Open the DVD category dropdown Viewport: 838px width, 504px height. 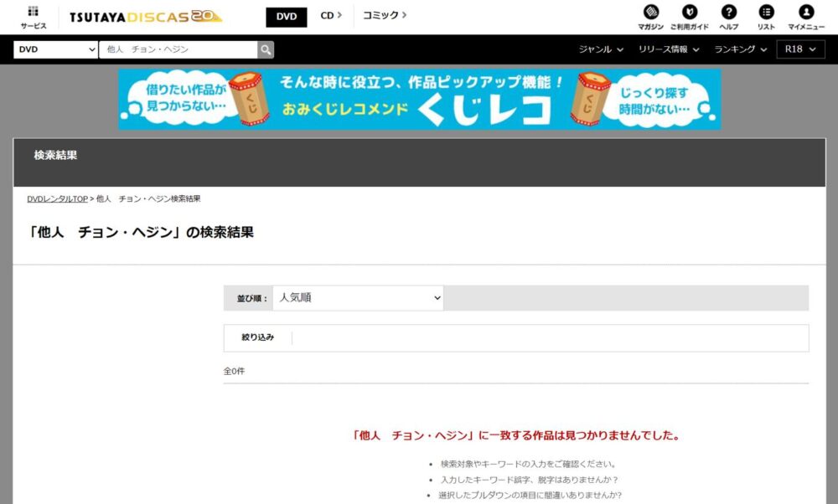point(54,49)
